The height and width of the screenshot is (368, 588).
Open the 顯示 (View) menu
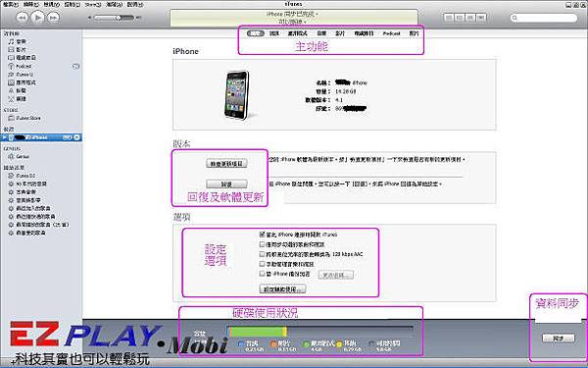[x=51, y=5]
